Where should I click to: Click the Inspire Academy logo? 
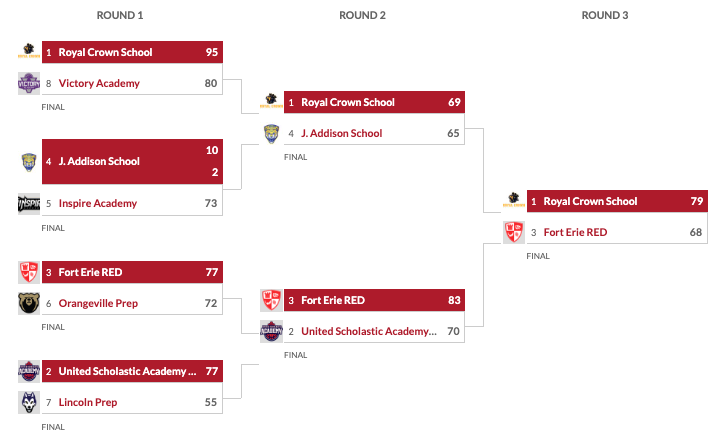[28, 203]
